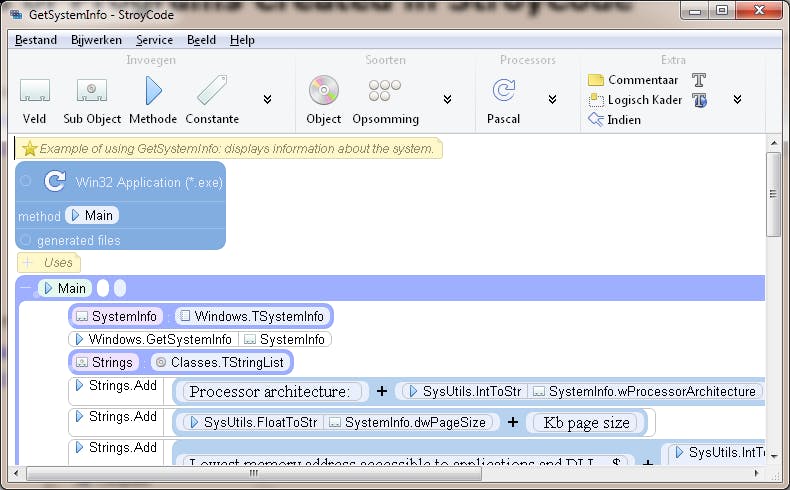
Task: Insert a Sub Object element
Action: pyautogui.click(x=92, y=99)
